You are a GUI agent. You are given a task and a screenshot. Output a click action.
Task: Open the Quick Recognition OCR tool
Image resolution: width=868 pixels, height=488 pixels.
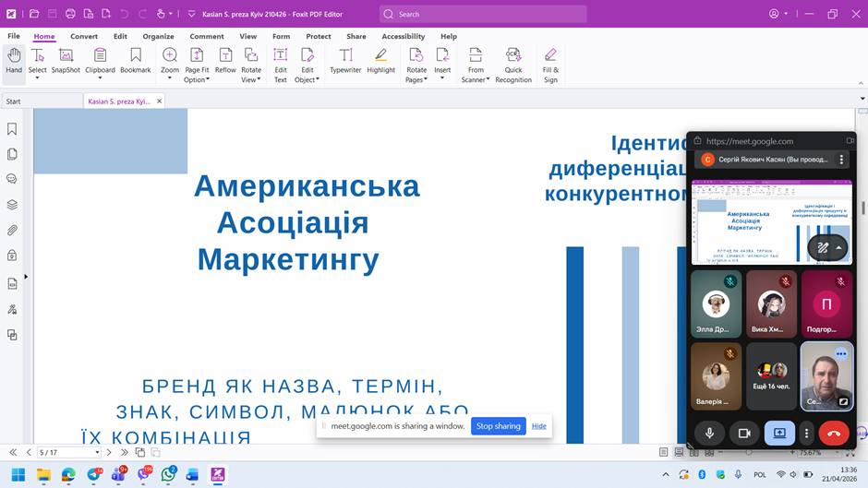coord(512,65)
